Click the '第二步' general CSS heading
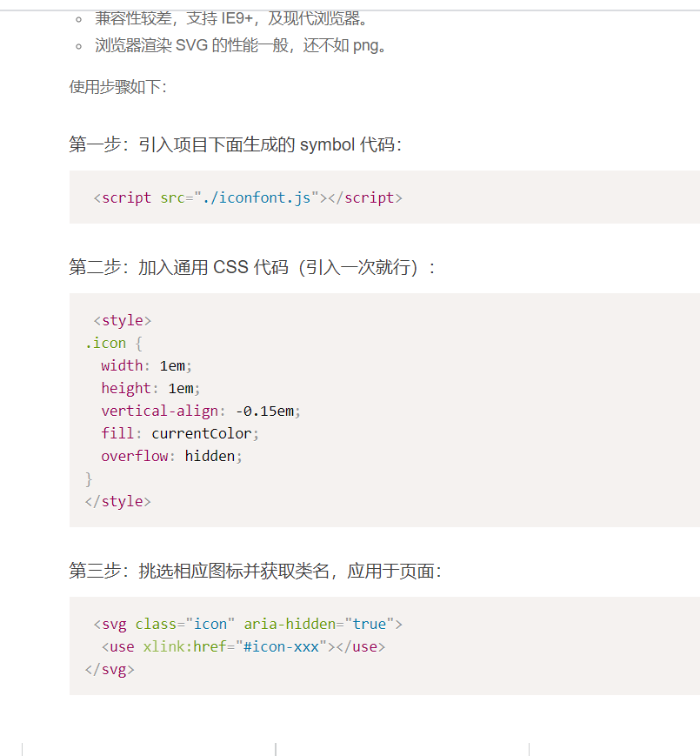 point(251,267)
